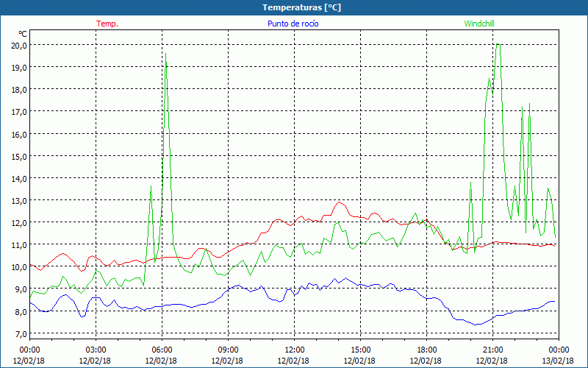
Task: Click the 03:00 time axis label
Action: click(96, 350)
